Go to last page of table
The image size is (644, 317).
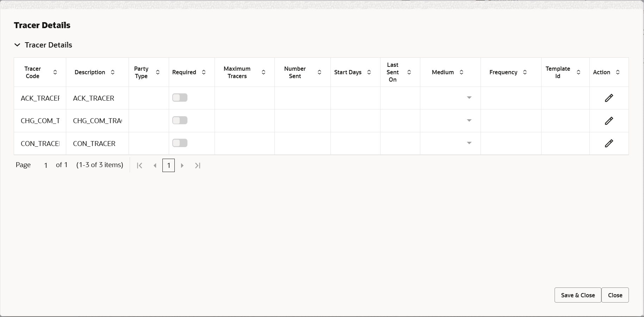[198, 165]
